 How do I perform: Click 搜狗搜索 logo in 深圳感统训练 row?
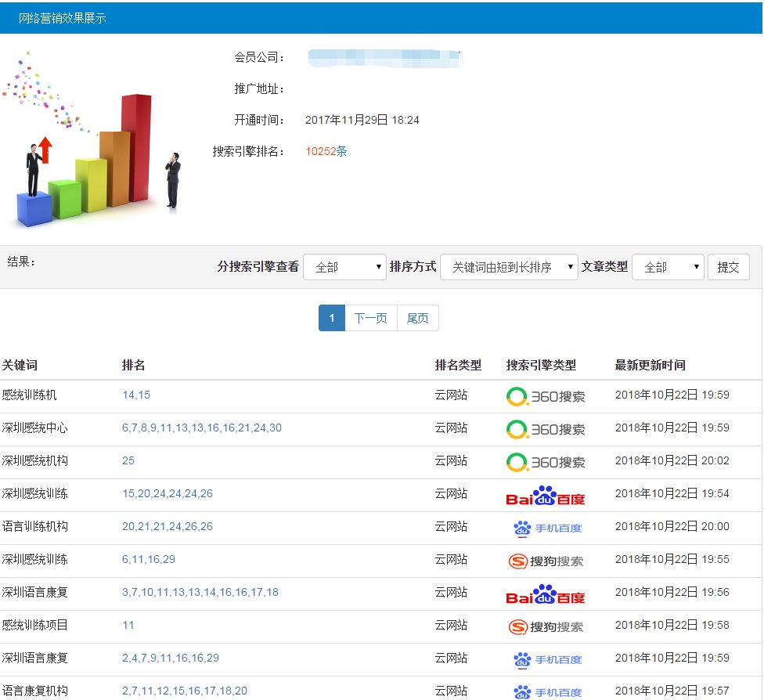(545, 561)
